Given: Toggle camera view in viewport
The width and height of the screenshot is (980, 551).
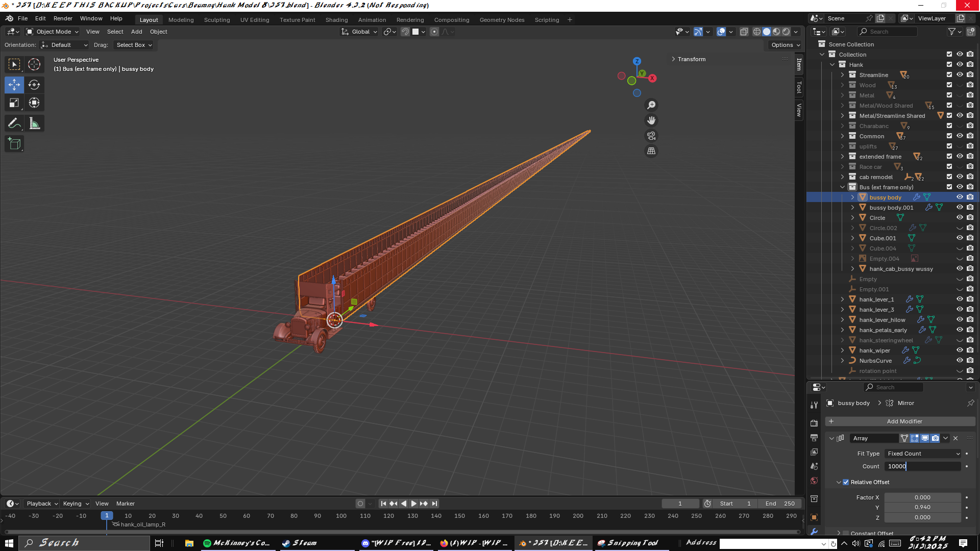Looking at the screenshot, I should pos(651,136).
